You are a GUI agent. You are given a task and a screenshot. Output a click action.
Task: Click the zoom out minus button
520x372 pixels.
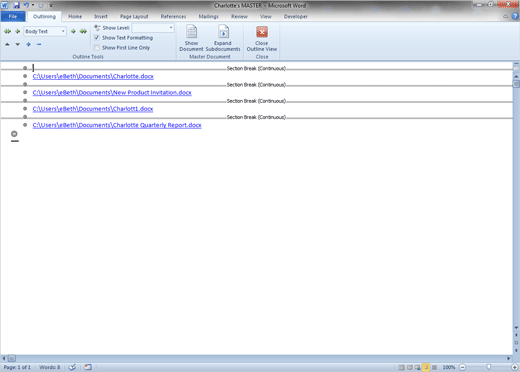(463, 367)
